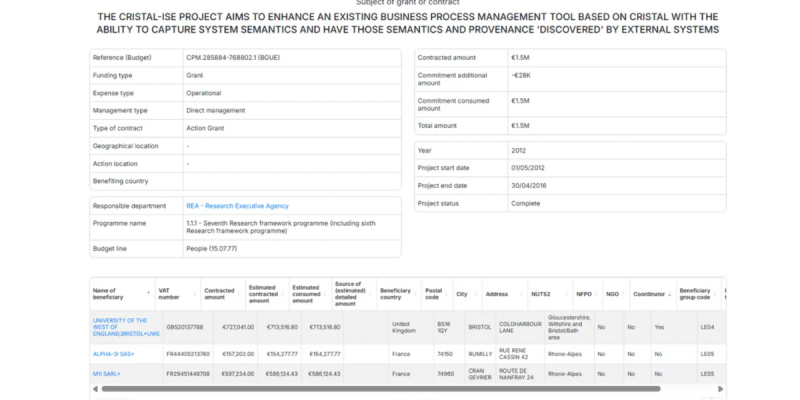Click postal code 74150
Viewport: 800px width, 400px height.
(445, 354)
